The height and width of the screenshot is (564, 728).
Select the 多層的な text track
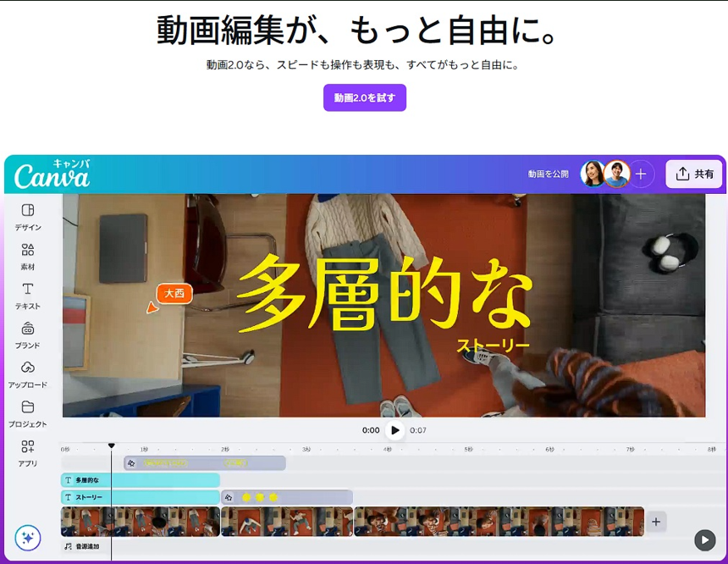(140, 480)
